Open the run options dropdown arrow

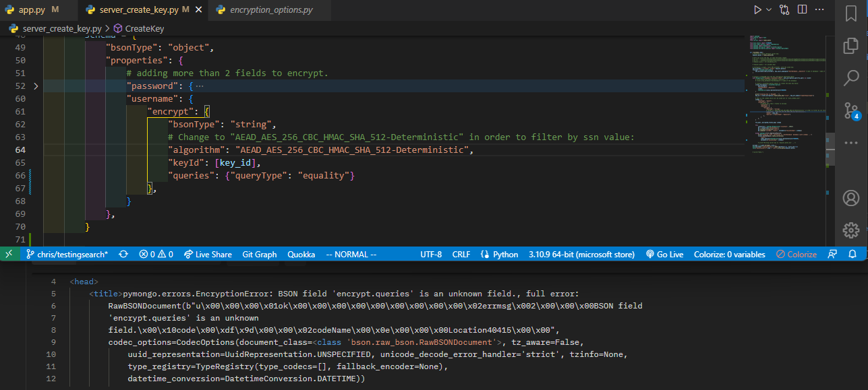click(x=770, y=10)
